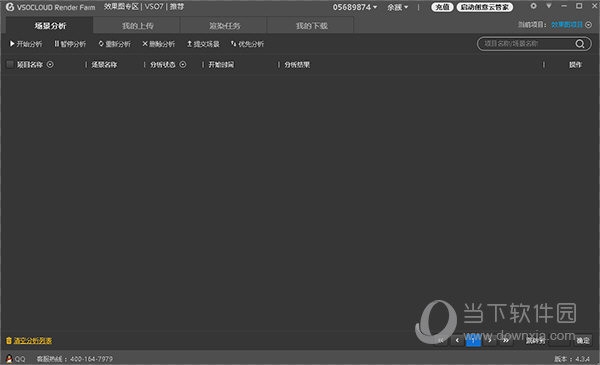Pause analysis using 暂停分析

point(70,44)
